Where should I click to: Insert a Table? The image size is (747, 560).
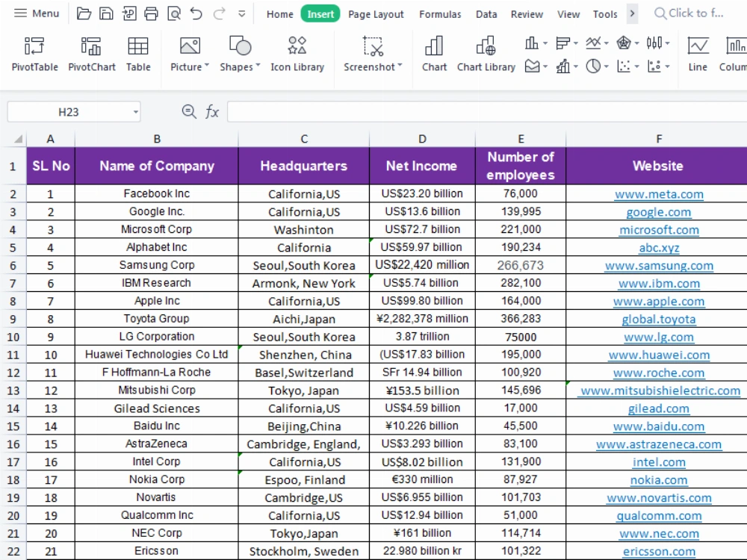coord(138,55)
